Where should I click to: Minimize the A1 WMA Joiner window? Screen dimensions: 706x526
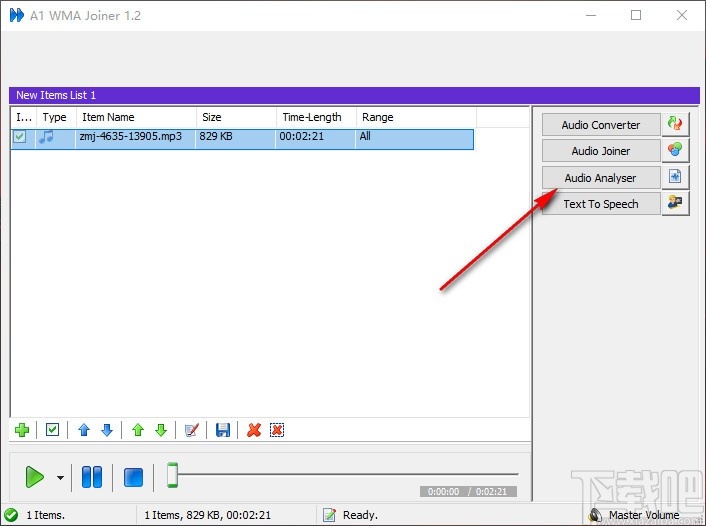coord(591,15)
